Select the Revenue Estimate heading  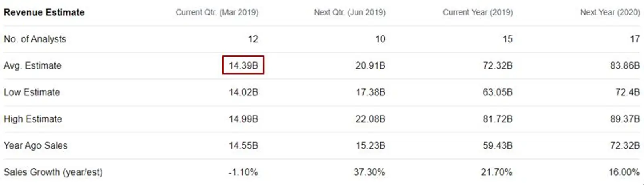click(44, 12)
